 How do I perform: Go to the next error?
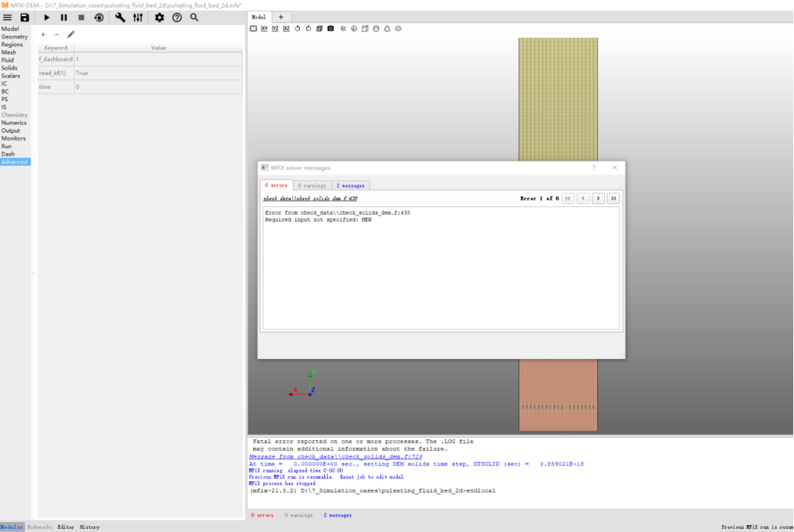[x=598, y=198]
